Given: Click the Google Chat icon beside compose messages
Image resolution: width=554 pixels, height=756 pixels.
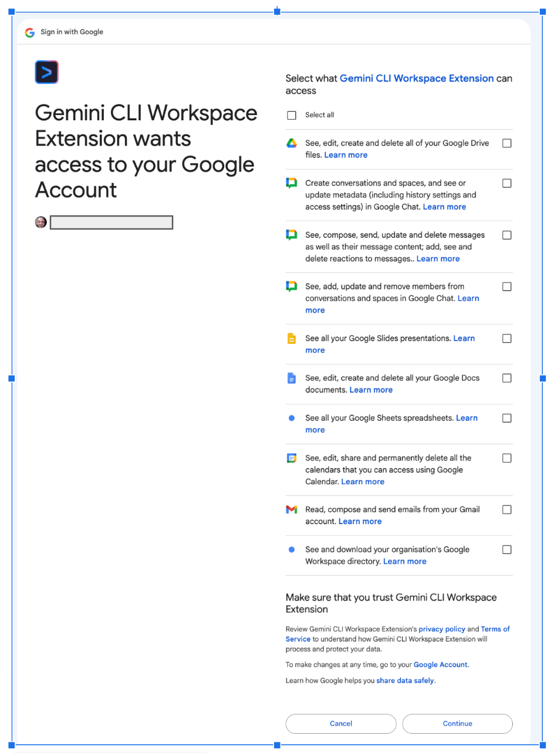Looking at the screenshot, I should point(292,235).
